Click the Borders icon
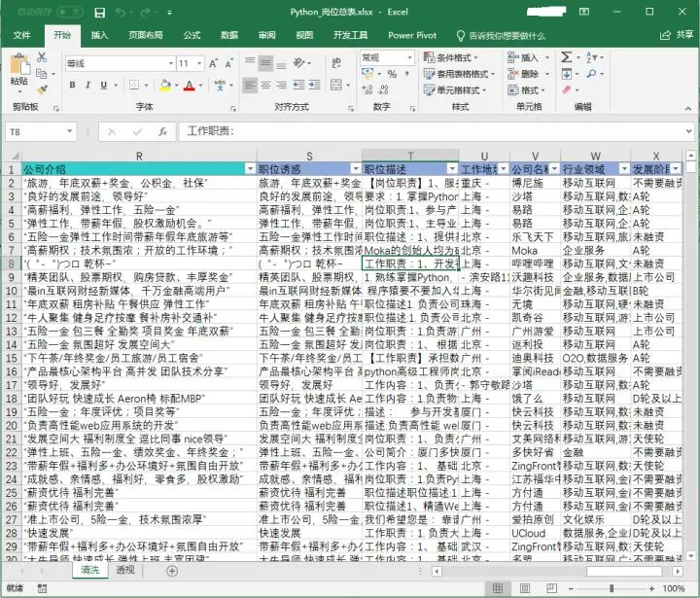Image resolution: width=700 pixels, height=598 pixels. click(x=134, y=85)
